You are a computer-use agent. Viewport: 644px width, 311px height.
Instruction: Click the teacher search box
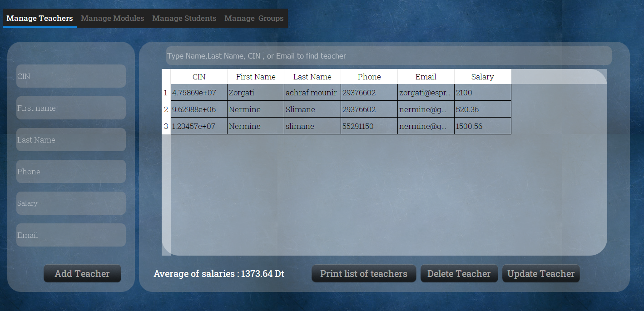tap(388, 56)
